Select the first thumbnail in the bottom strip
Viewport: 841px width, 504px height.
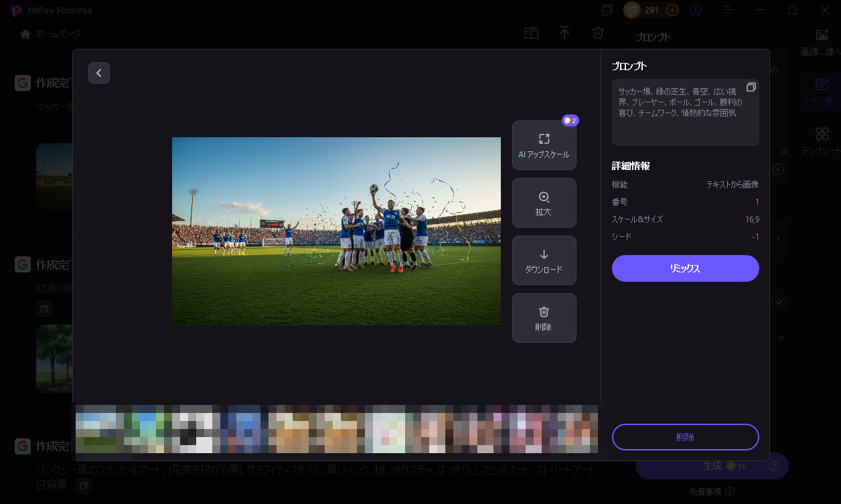(96, 429)
